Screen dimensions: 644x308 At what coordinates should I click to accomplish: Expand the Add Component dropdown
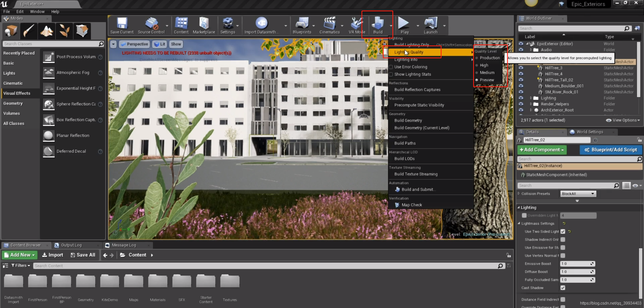[542, 150]
